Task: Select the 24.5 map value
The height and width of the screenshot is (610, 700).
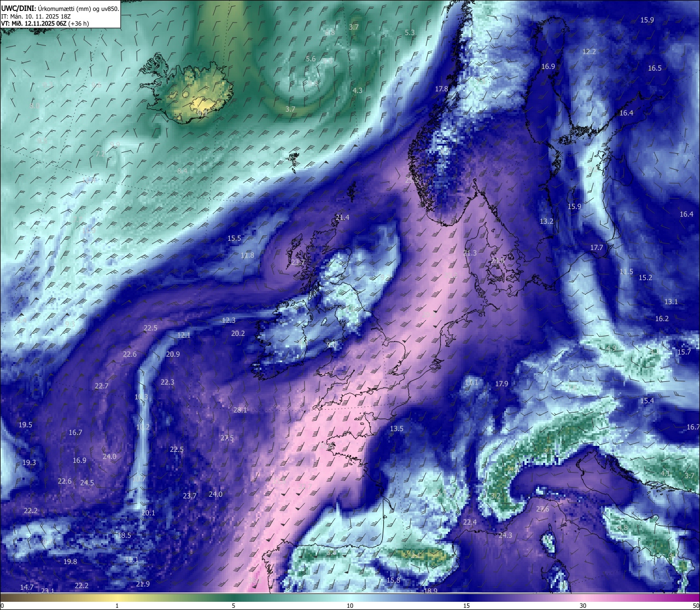Action: (x=87, y=483)
